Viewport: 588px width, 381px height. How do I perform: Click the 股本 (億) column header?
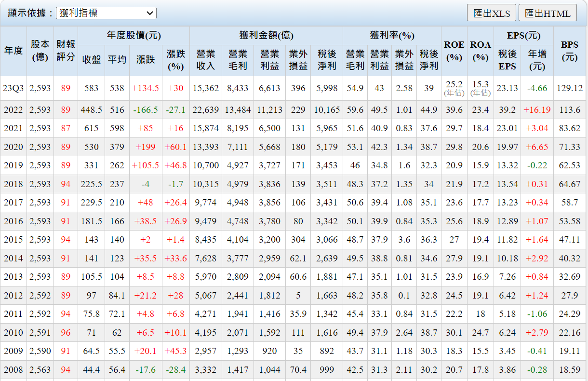[x=40, y=51]
